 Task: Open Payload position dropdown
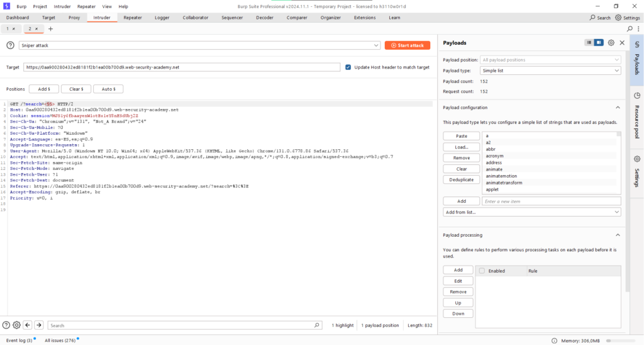(550, 60)
